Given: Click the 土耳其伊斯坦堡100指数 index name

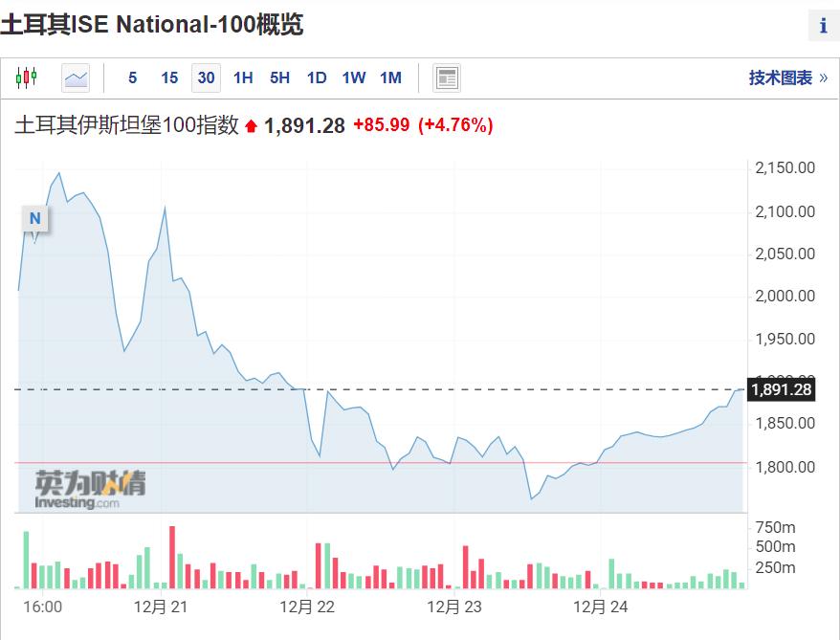Looking at the screenshot, I should coord(125,125).
